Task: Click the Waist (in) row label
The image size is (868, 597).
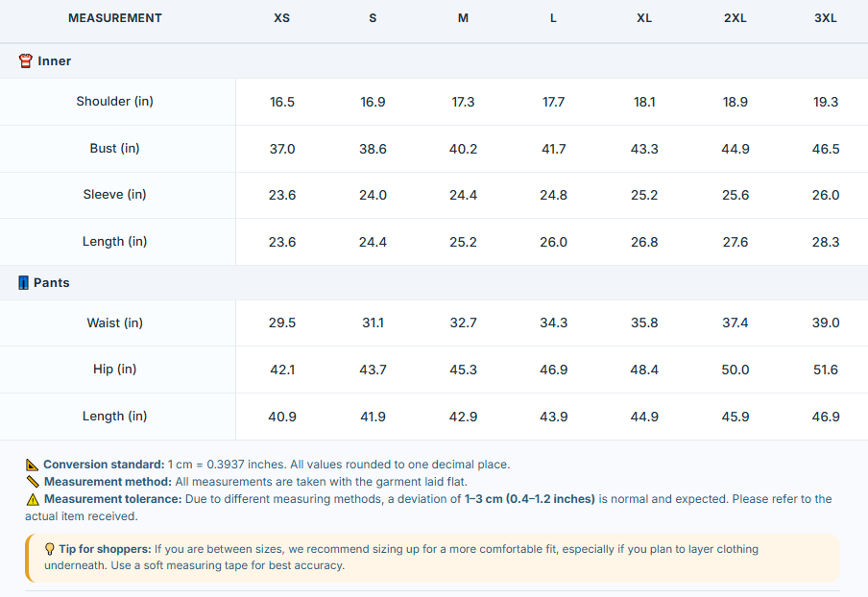Action: [x=114, y=322]
